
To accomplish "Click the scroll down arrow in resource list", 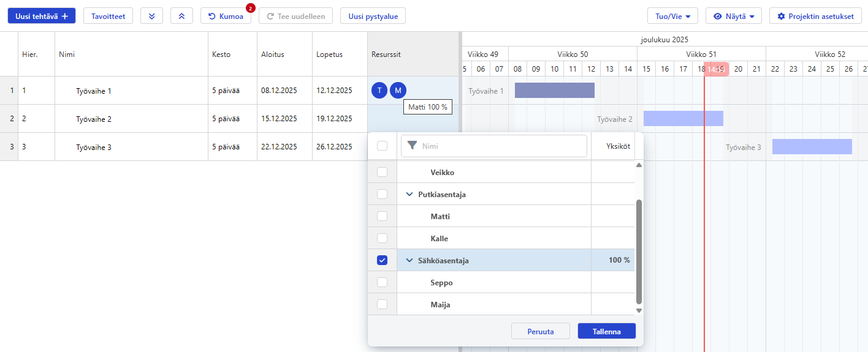I will coord(639,310).
